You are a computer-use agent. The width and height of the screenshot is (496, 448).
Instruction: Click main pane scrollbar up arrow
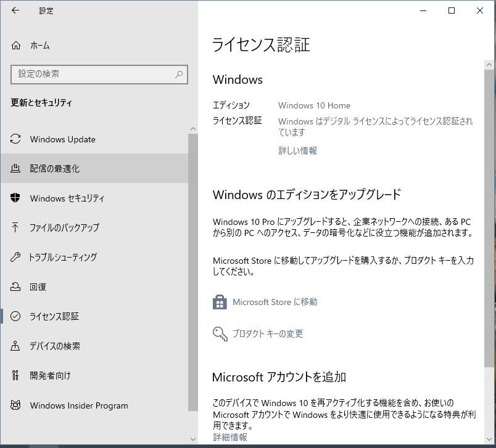[489, 65]
